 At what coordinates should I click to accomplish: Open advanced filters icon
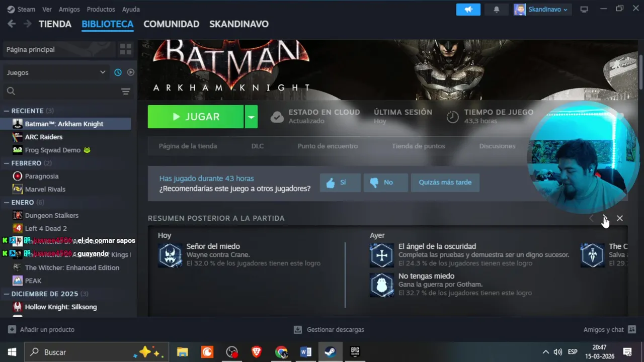click(126, 91)
